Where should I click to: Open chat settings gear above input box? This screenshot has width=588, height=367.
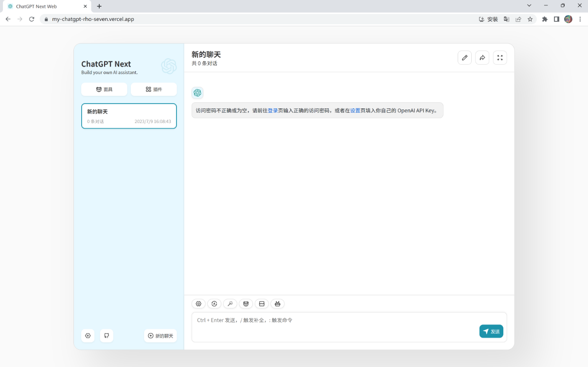tap(198, 304)
